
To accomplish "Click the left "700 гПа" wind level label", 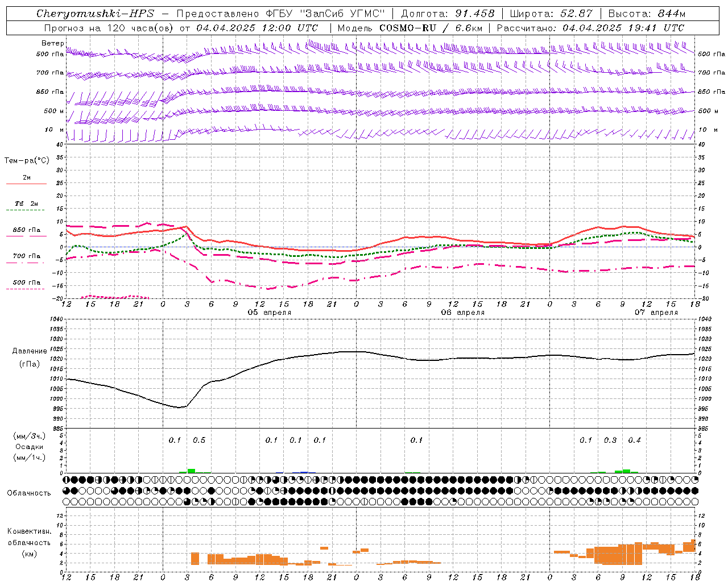I will tap(50, 73).
